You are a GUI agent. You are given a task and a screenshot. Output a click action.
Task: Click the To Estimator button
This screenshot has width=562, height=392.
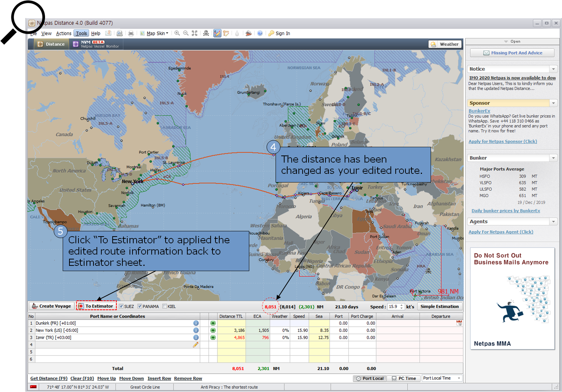pos(96,306)
